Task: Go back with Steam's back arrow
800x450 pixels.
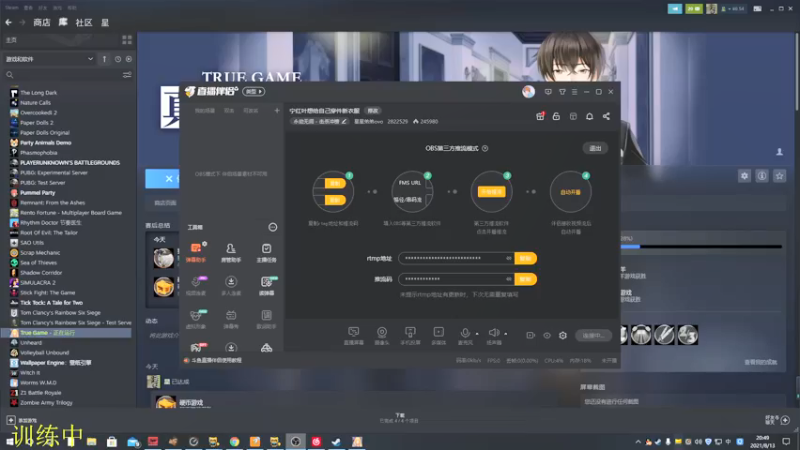Action: (9, 22)
